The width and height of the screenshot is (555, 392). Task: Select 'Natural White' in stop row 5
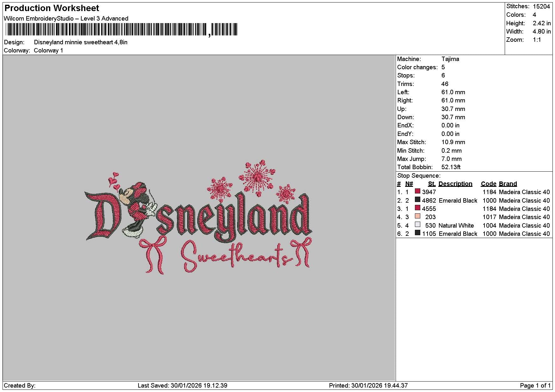tap(456, 226)
